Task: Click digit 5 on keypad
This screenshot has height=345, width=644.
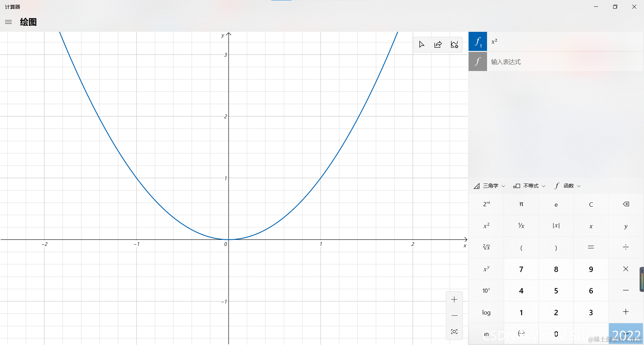Action: tap(556, 290)
